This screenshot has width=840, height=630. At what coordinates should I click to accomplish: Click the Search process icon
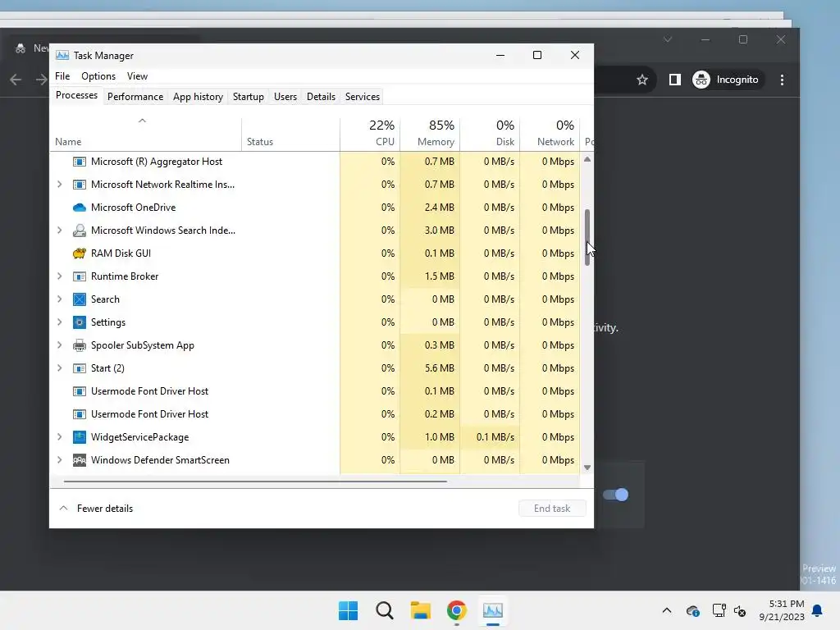pyautogui.click(x=80, y=299)
